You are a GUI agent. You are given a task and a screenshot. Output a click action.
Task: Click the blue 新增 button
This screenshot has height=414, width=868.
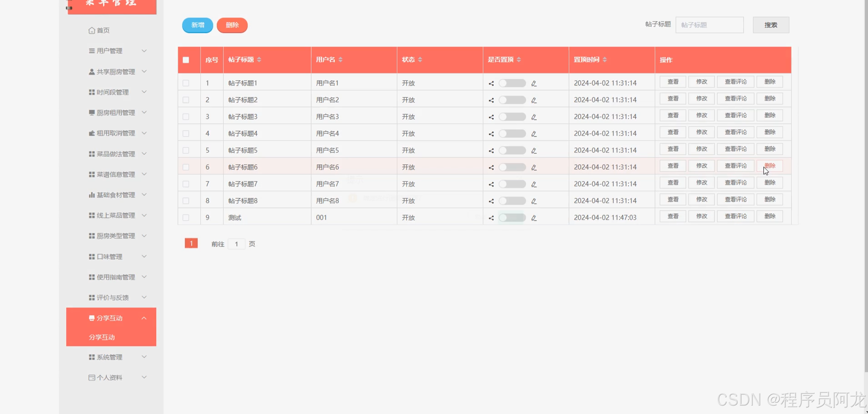click(x=197, y=25)
